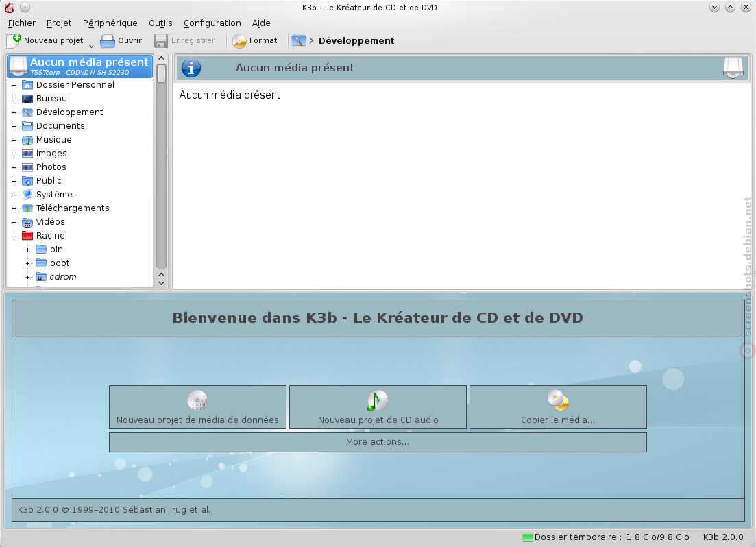Click the Développement breadcrumb folder icon
The height and width of the screenshot is (547, 756).
point(299,41)
